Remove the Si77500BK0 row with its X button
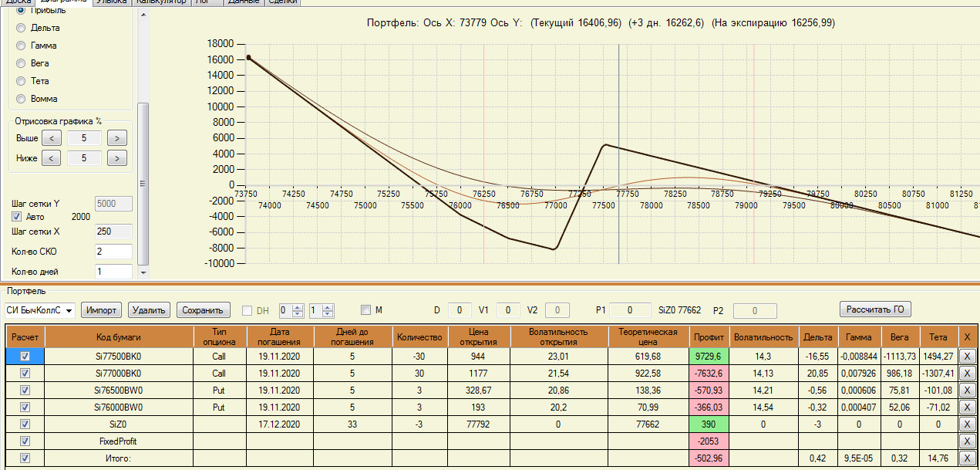This screenshot has width=980, height=470. point(967,357)
